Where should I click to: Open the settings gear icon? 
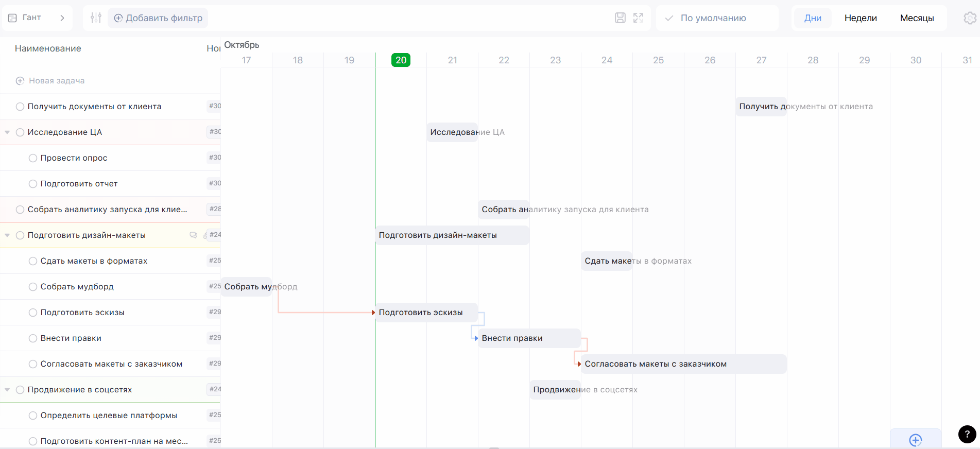pos(970,18)
